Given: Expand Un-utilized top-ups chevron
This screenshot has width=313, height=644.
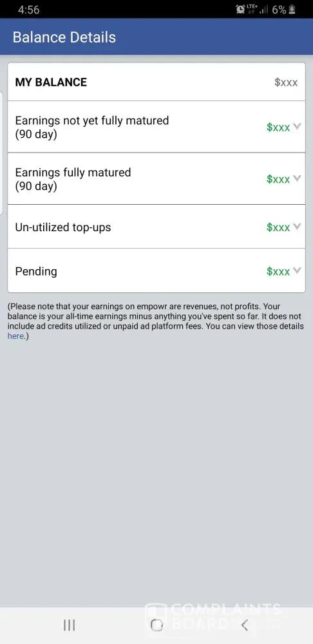Looking at the screenshot, I should pos(297,227).
